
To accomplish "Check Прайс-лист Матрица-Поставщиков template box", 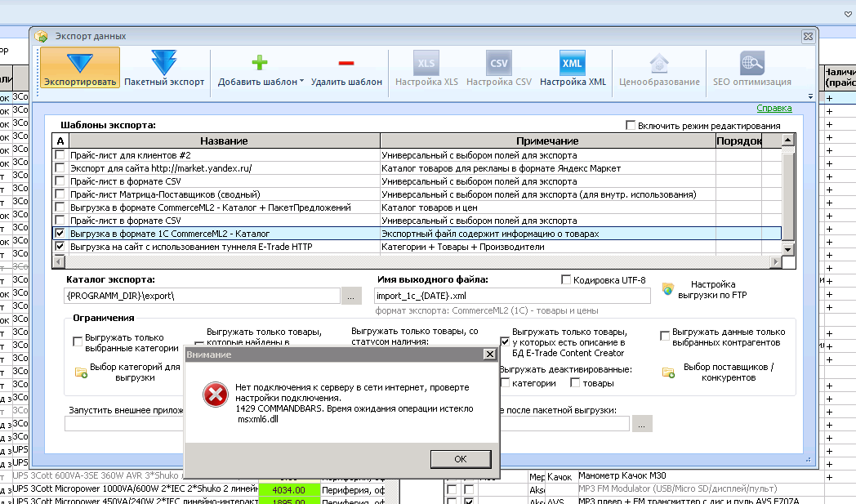I will point(60,194).
